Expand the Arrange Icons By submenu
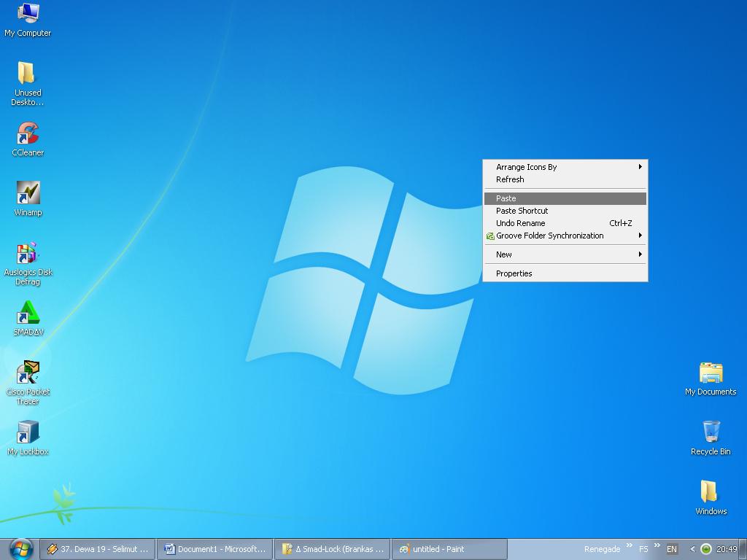 tap(565, 167)
